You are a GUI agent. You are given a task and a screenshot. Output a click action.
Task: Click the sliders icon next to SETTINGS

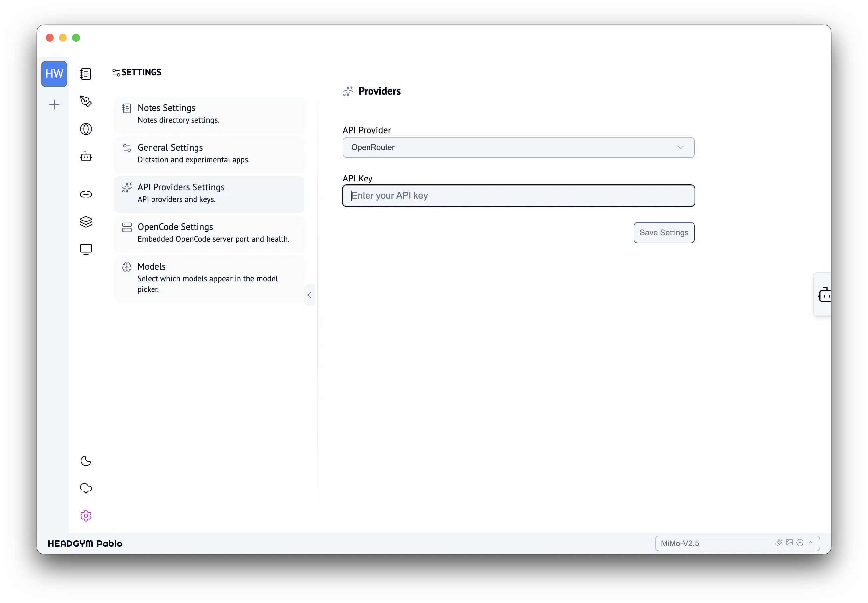coord(116,72)
